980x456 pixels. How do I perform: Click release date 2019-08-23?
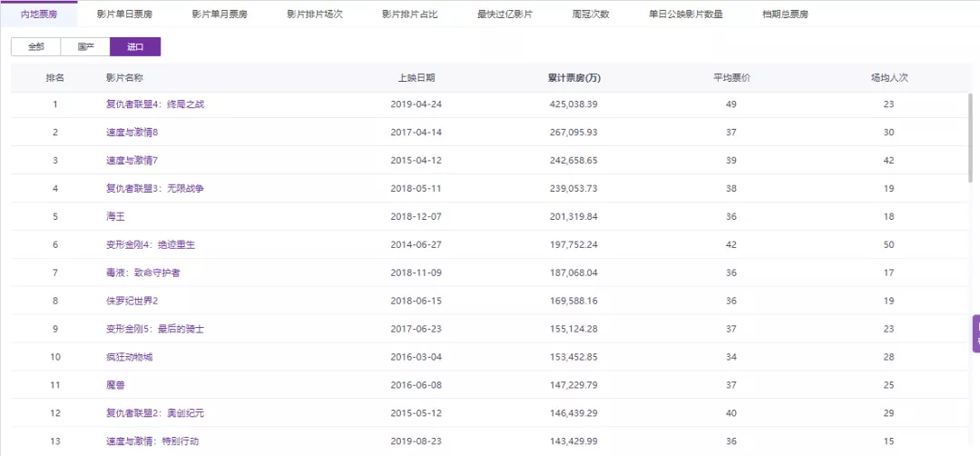tap(416, 441)
